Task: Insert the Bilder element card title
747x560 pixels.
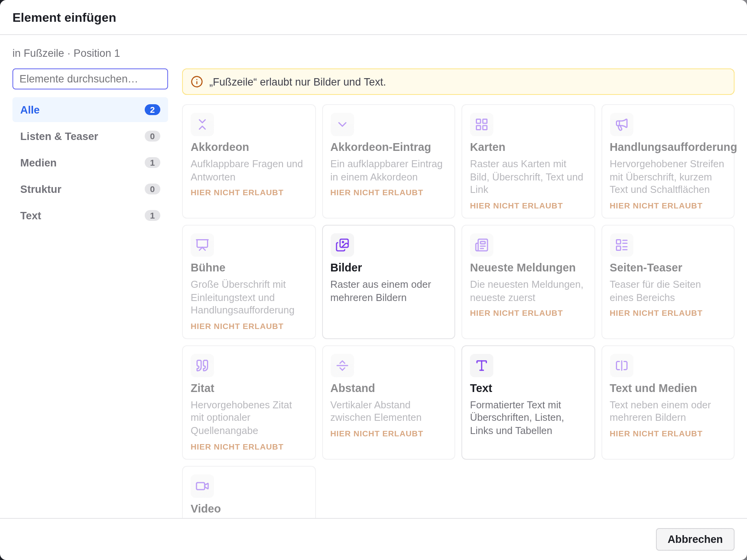Action: [346, 268]
